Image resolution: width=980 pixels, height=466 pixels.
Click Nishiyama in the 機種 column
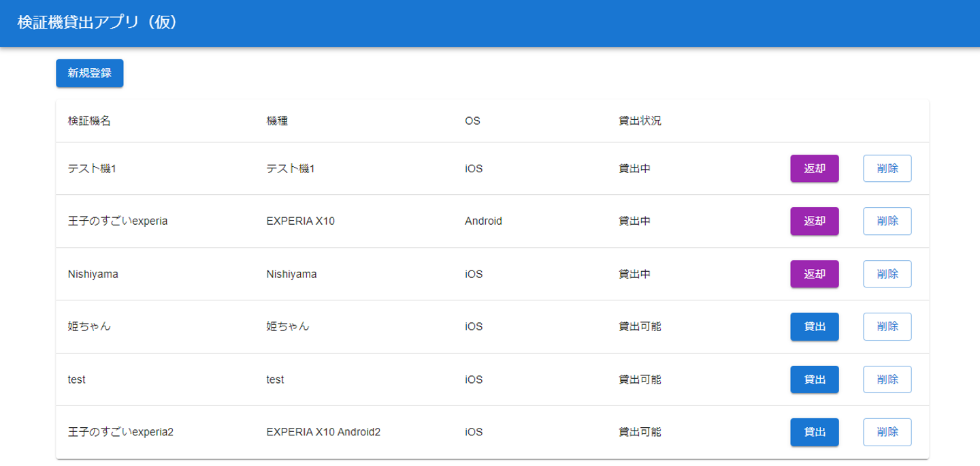tap(291, 274)
